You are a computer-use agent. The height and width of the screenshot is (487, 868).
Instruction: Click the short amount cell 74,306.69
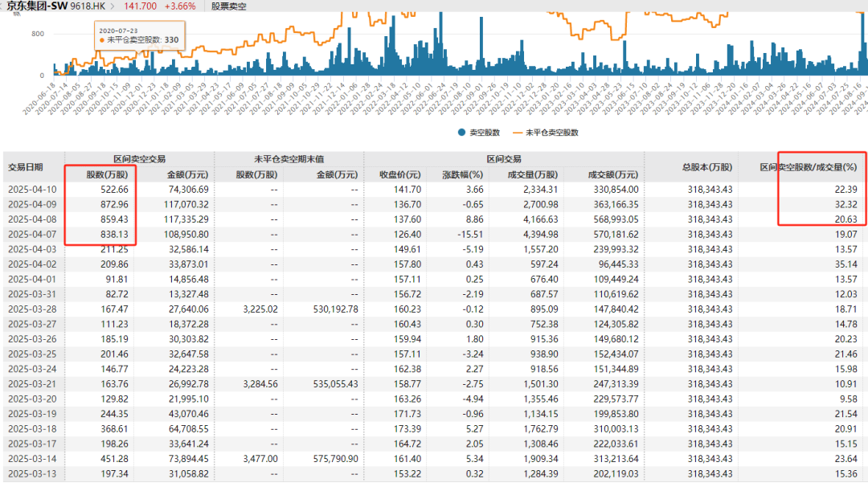pyautogui.click(x=189, y=190)
